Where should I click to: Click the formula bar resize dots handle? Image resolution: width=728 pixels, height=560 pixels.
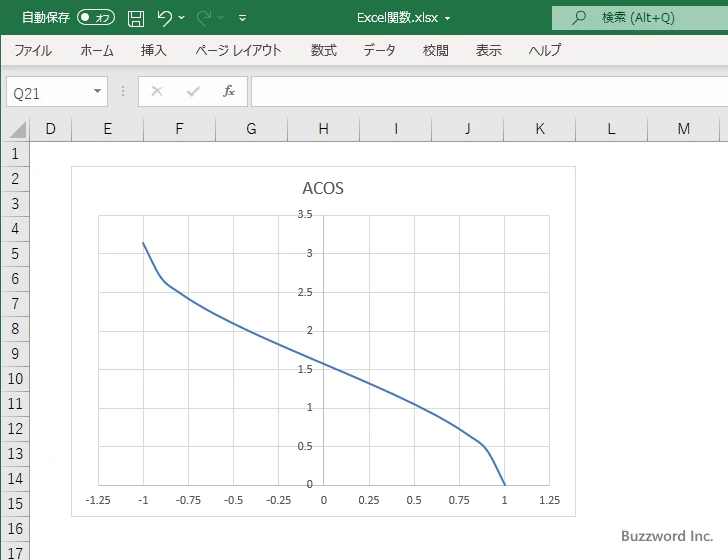123,91
